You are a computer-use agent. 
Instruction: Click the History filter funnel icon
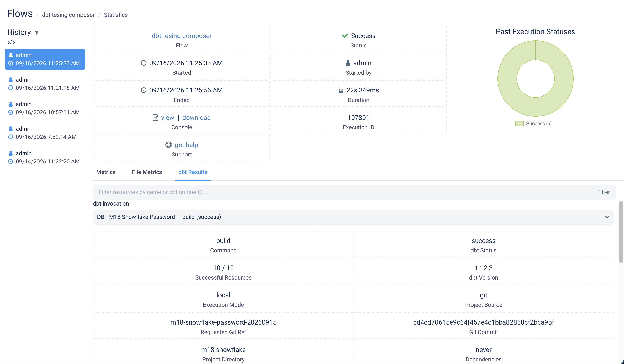37,33
